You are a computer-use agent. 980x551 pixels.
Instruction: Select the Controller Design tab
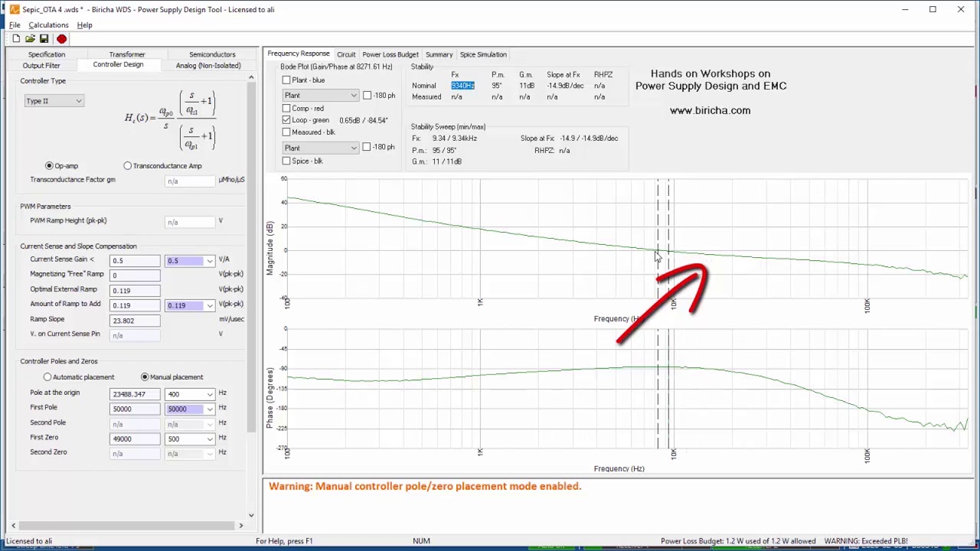118,65
